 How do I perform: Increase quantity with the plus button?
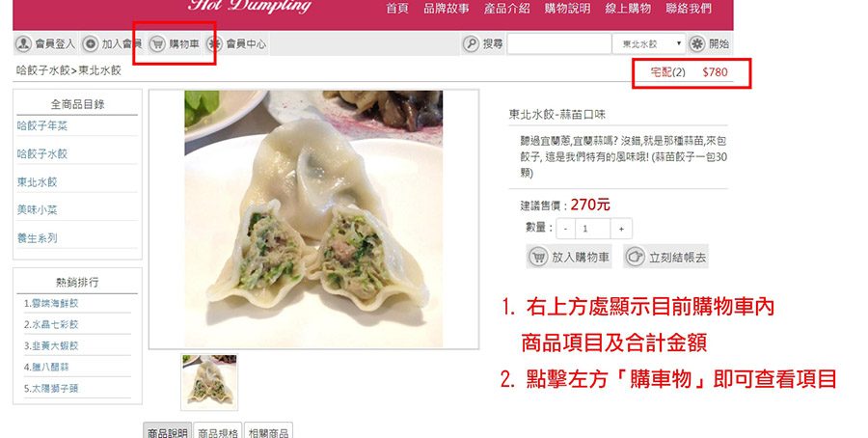pos(621,229)
